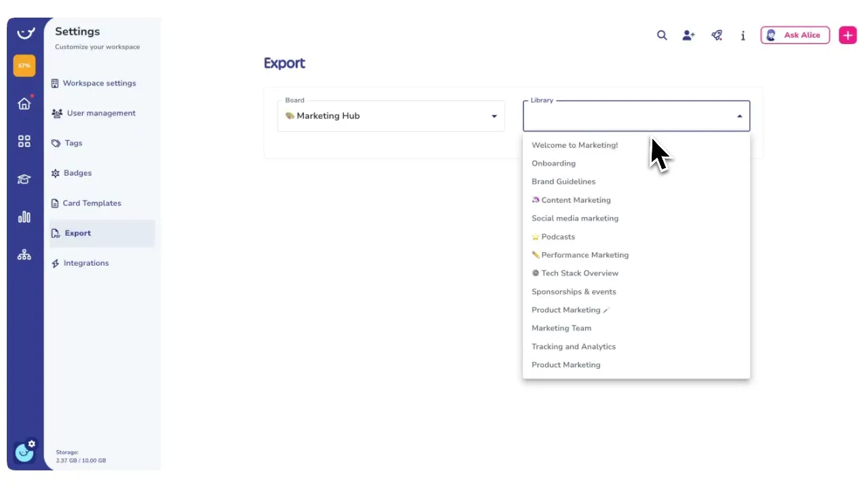868x488 pixels.
Task: Choose 'Sponsorships & events' option
Action: [x=636, y=291]
